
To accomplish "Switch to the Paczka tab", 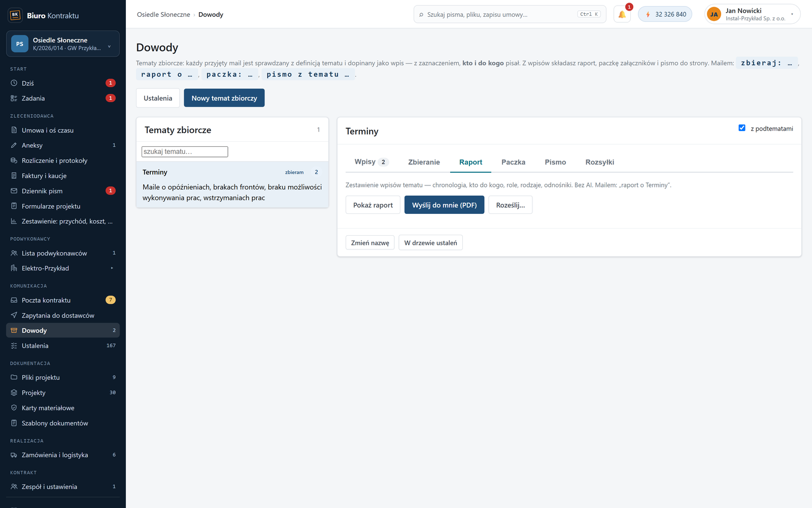I will 513,162.
